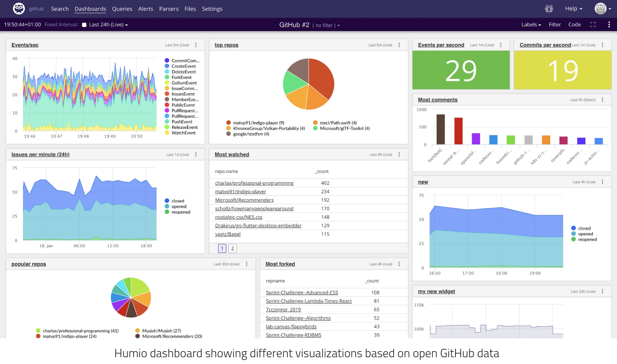Expand the no filter dropdown
The width and height of the screenshot is (617, 364).
pos(326,25)
